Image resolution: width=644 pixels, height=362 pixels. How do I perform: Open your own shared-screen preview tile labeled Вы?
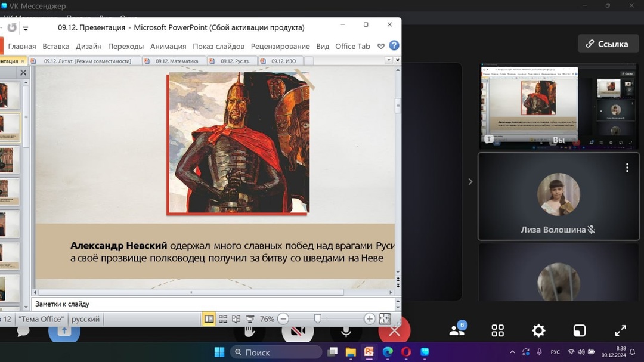click(558, 106)
